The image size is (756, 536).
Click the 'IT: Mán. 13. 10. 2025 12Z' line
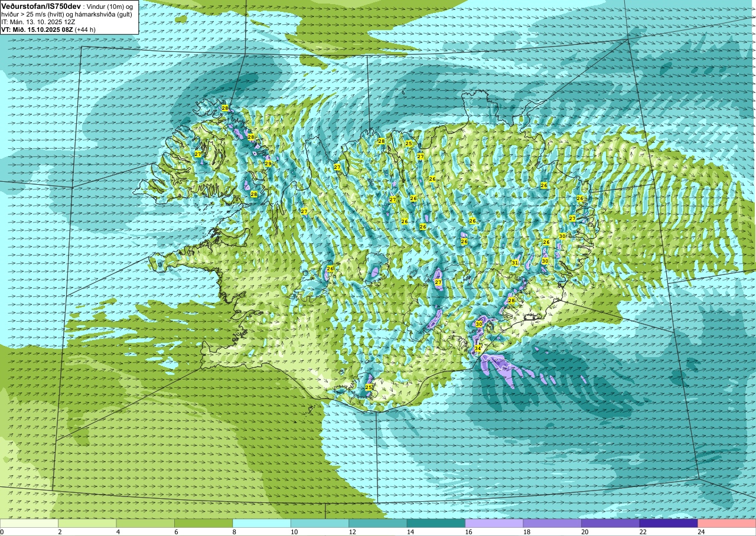38,22
